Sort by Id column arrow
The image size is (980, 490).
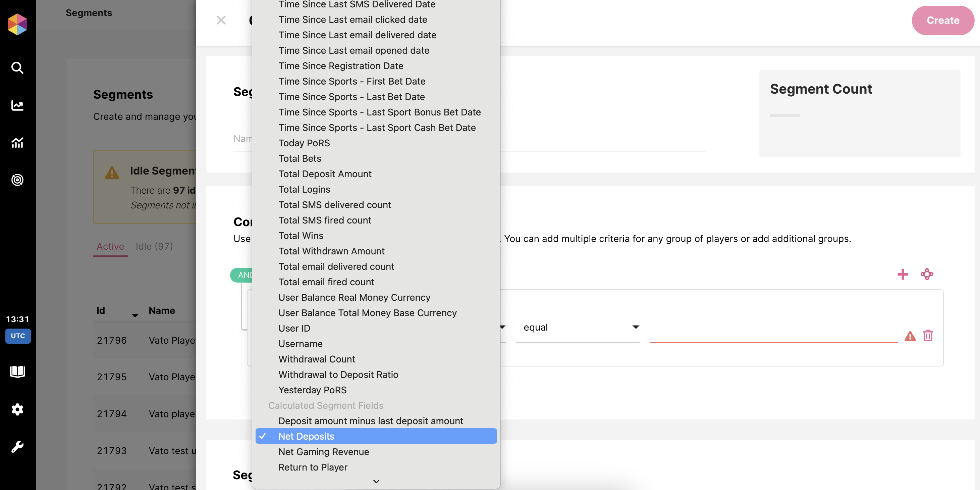(135, 315)
